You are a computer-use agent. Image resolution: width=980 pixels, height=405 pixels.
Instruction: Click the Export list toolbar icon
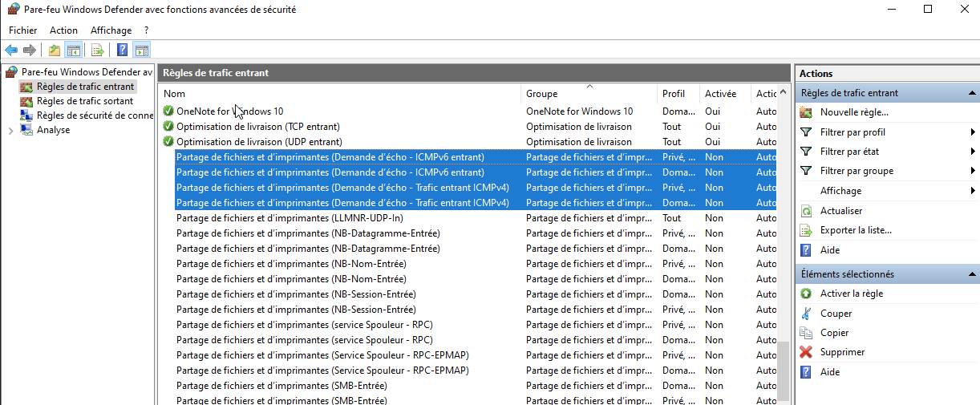97,51
